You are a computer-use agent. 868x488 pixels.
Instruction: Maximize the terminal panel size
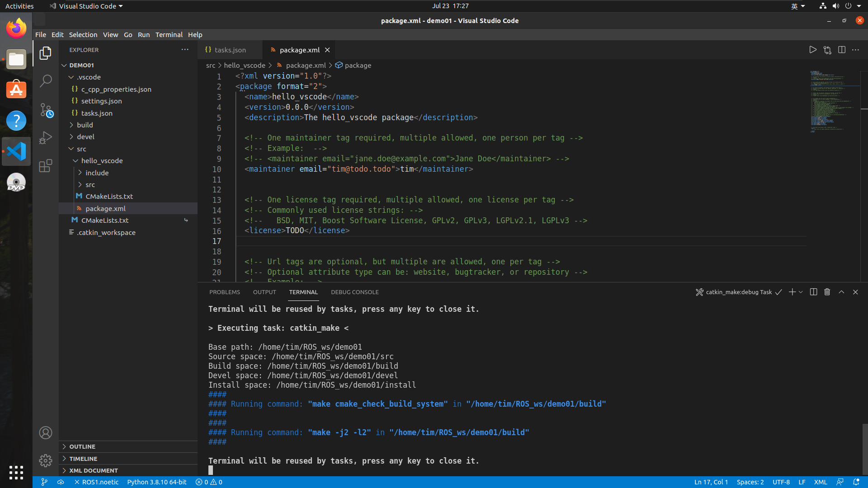coord(841,292)
